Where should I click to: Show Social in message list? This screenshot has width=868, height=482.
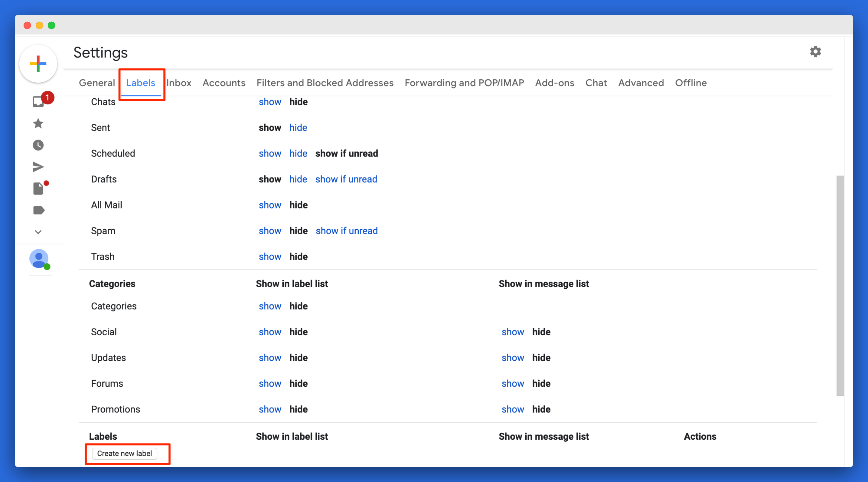pyautogui.click(x=513, y=332)
